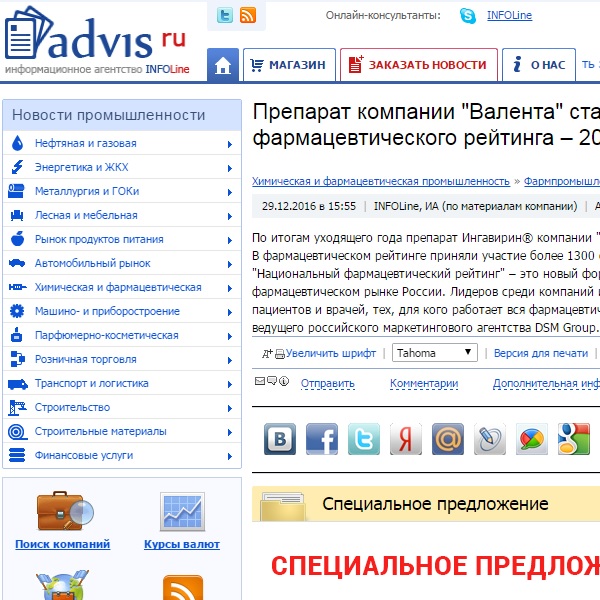Open the Tahoma font dropdown
This screenshot has width=600, height=600.
tap(435, 352)
